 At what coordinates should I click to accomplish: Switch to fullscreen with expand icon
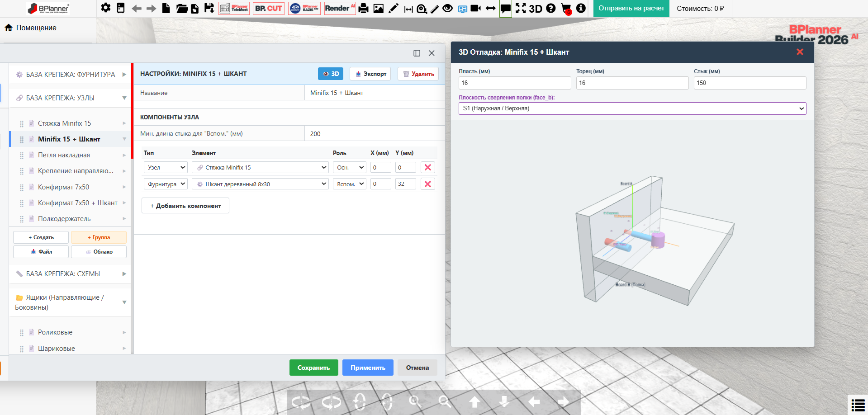pos(521,8)
